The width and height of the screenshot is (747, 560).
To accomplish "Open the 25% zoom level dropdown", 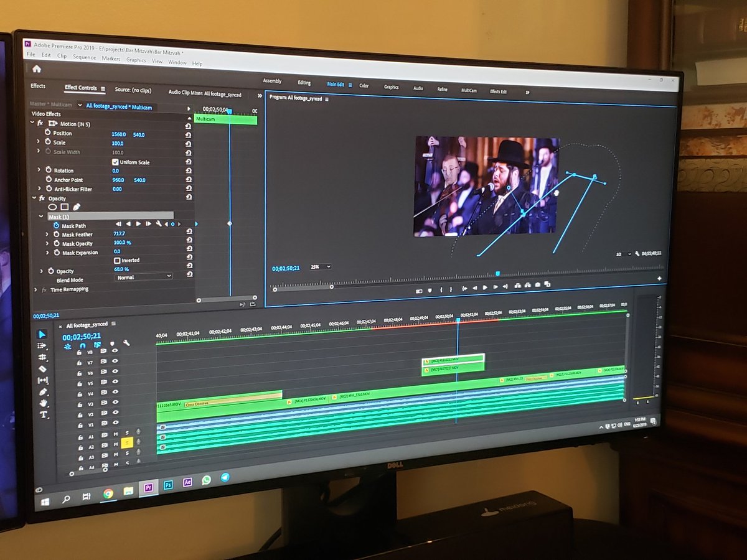I will (320, 267).
